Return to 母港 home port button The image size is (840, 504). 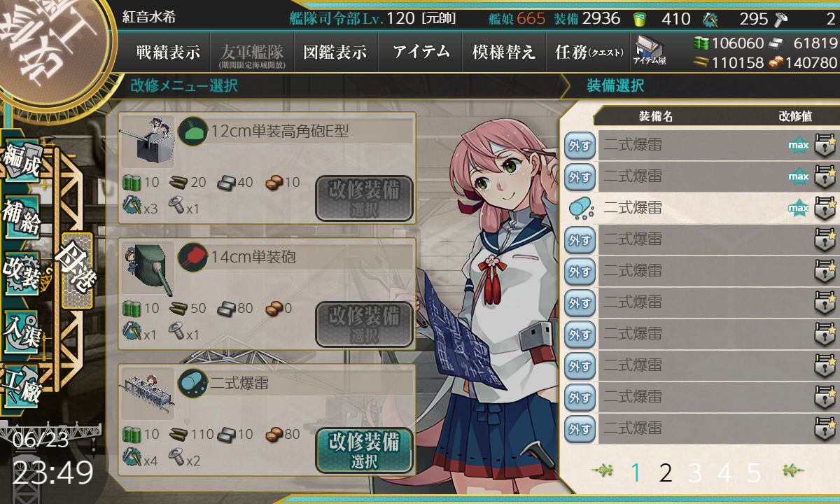[76, 271]
